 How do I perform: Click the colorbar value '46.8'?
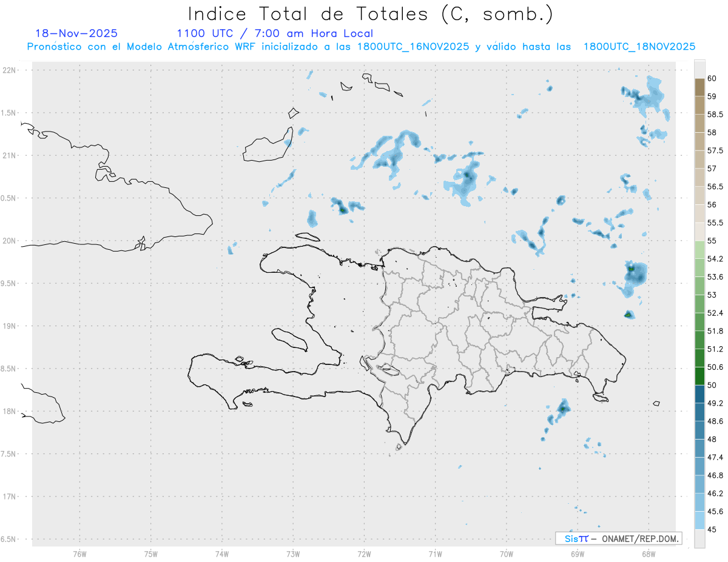point(715,475)
